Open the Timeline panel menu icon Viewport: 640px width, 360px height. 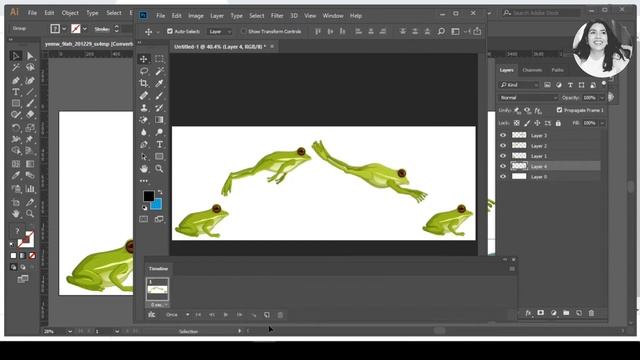tap(512, 269)
